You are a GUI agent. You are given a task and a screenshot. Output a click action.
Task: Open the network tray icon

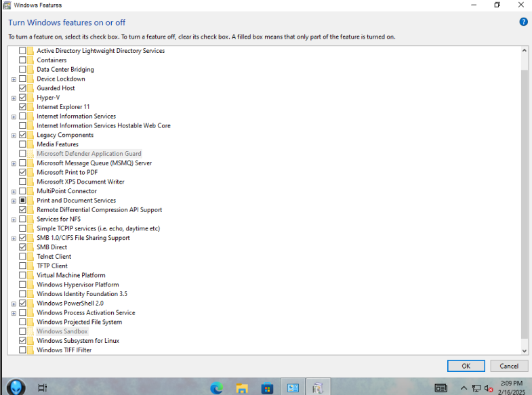pyautogui.click(x=476, y=388)
